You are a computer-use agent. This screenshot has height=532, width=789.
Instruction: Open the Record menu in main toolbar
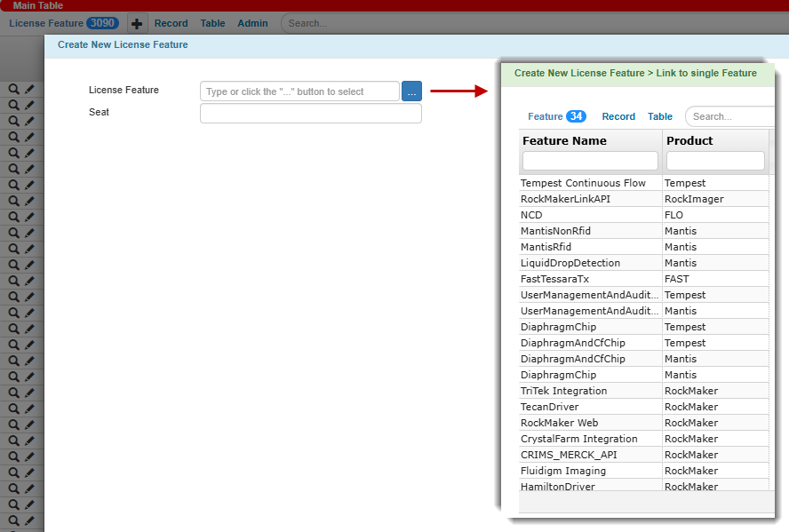point(171,24)
